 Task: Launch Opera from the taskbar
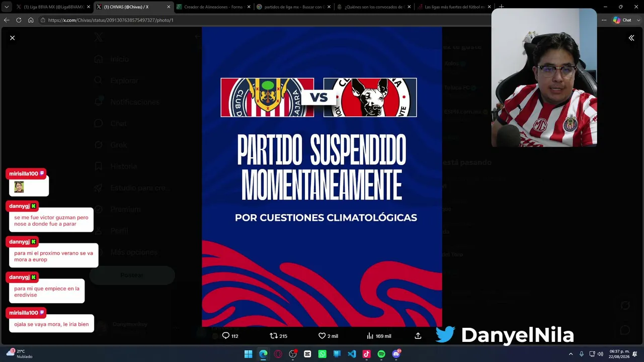click(x=278, y=354)
